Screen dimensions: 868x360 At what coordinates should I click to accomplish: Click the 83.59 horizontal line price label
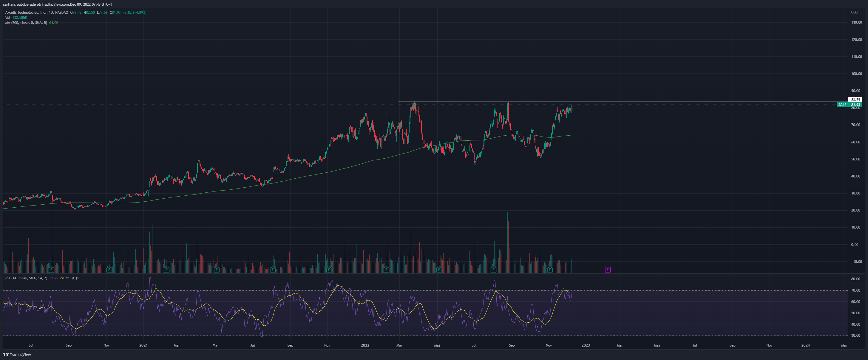pyautogui.click(x=855, y=99)
